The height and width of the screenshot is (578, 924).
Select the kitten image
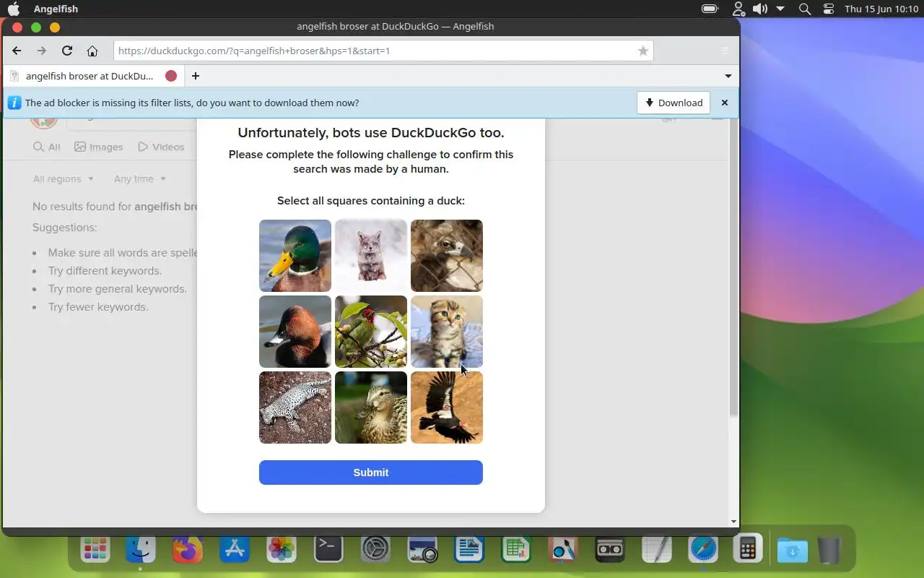(447, 332)
